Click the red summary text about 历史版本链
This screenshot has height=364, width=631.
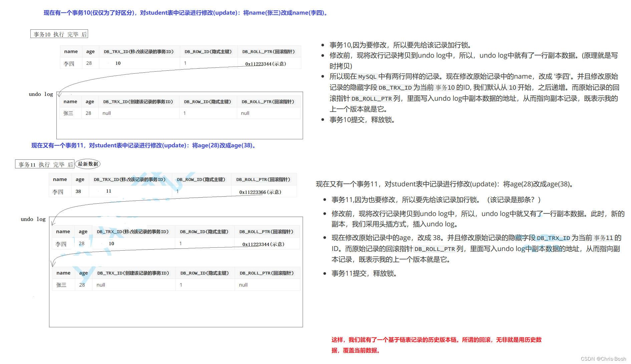(436, 345)
